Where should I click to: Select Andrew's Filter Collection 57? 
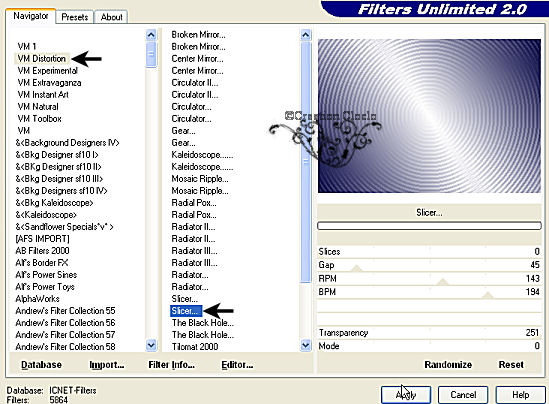click(65, 335)
